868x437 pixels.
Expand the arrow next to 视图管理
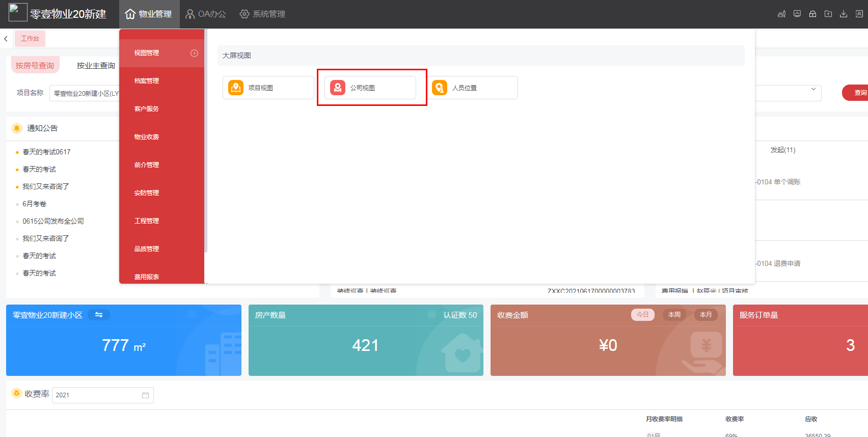point(194,53)
